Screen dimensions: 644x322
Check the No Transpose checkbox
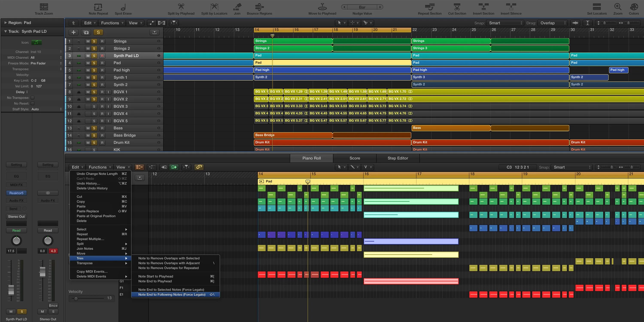point(32,98)
